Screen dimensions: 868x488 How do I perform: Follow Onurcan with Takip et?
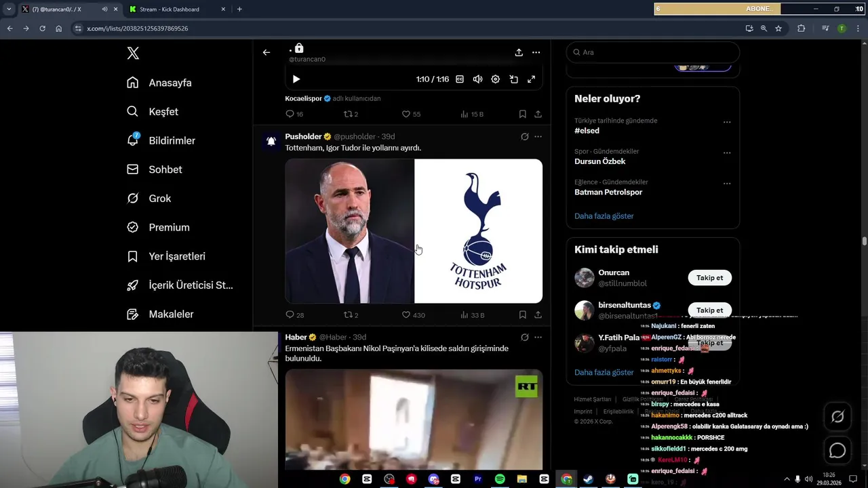[709, 278]
